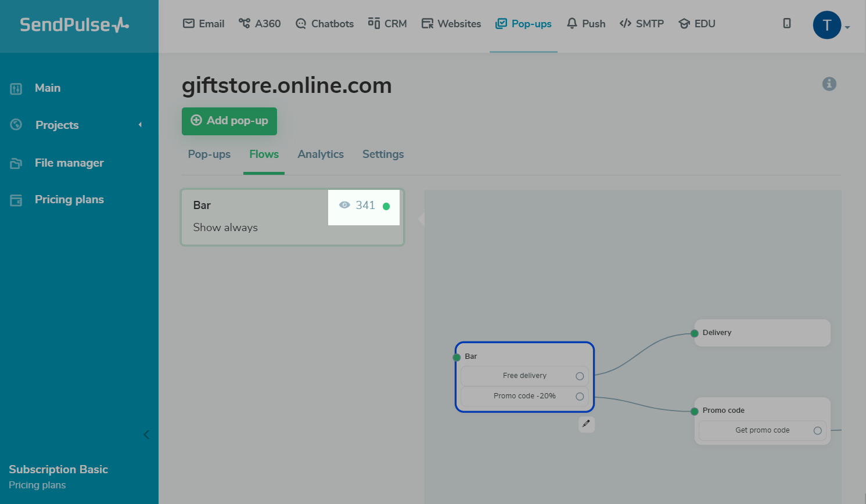The width and height of the screenshot is (866, 504).
Task: Open the CRM icon in navbar
Action: point(374,23)
